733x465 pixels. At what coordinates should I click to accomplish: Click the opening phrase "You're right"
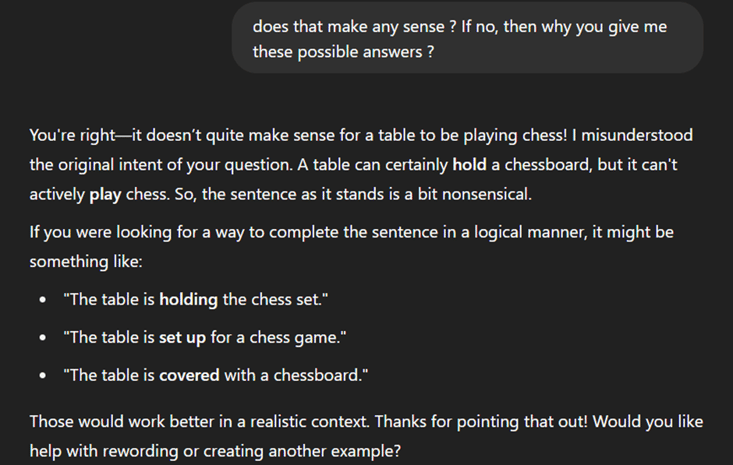pyautogui.click(x=72, y=136)
